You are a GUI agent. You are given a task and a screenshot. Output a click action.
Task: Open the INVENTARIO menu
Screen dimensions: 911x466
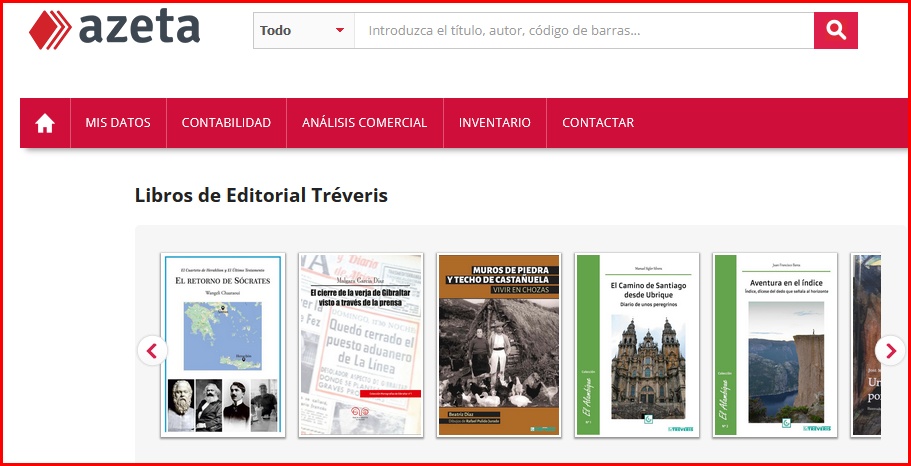click(494, 123)
